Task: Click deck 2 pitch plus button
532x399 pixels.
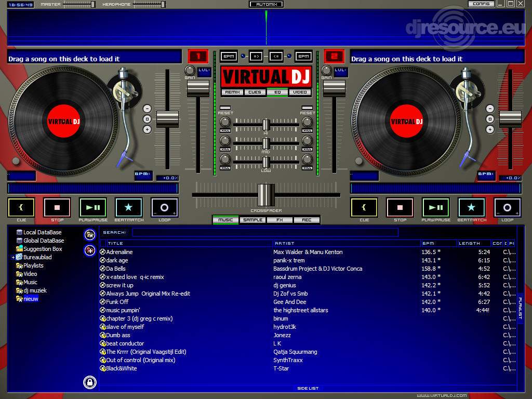Action: (x=490, y=129)
